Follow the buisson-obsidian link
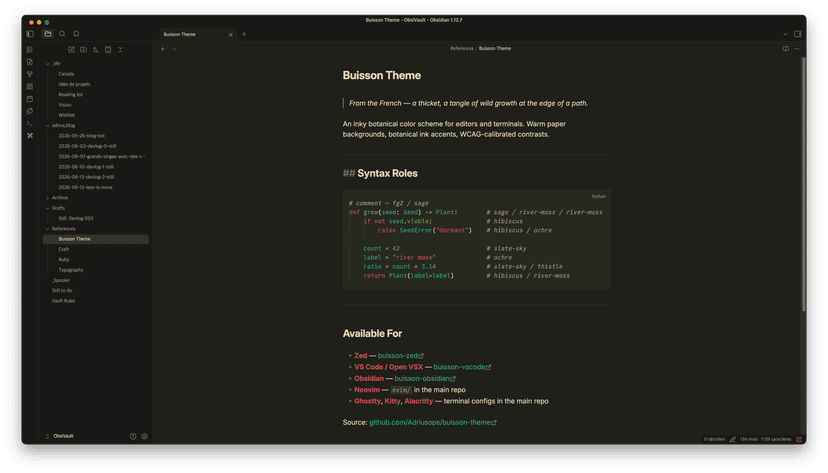828x473 pixels. click(x=425, y=379)
